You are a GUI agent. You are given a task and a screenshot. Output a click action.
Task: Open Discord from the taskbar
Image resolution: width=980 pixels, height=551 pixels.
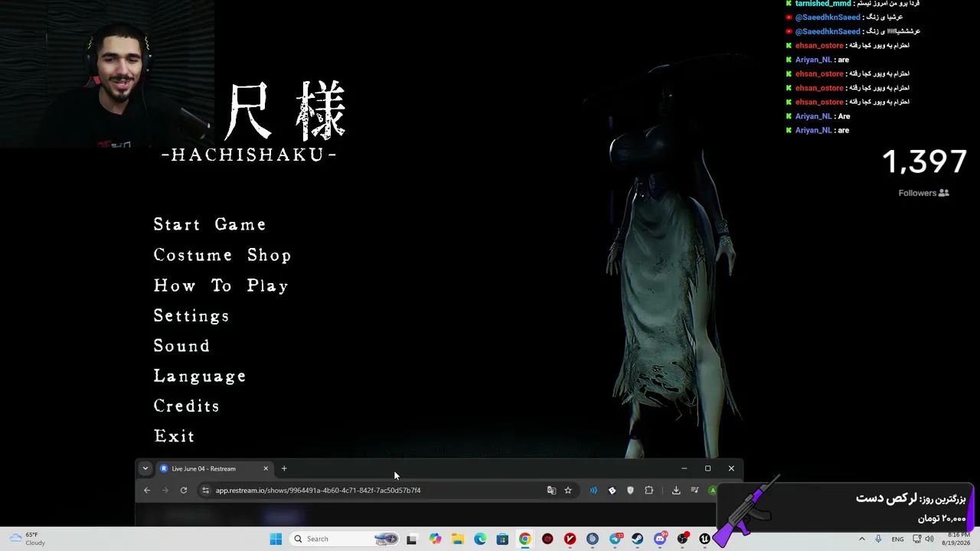(660, 539)
